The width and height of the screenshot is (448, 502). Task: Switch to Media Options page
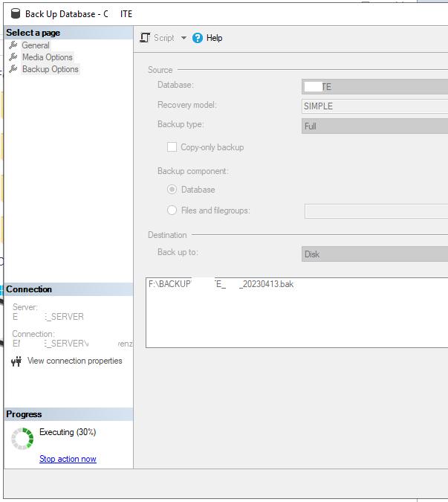coord(48,57)
